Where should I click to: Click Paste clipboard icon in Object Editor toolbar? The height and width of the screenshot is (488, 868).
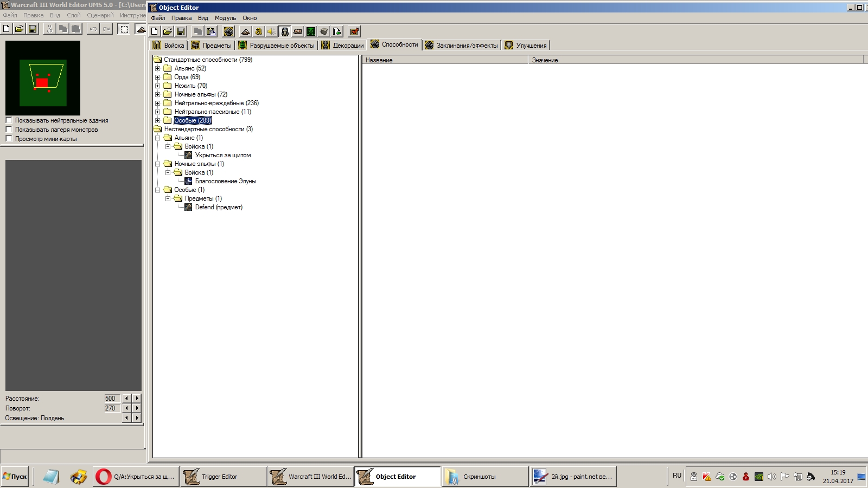pyautogui.click(x=211, y=31)
